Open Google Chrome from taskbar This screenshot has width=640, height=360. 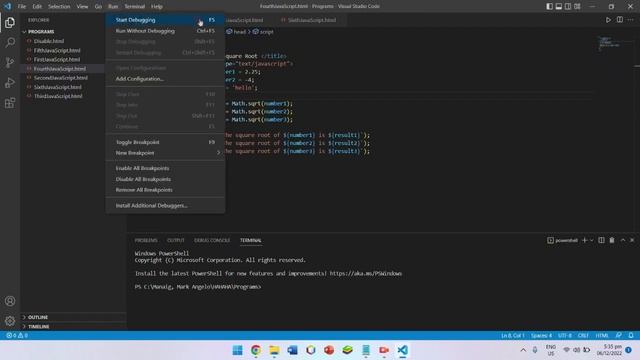pos(256,350)
